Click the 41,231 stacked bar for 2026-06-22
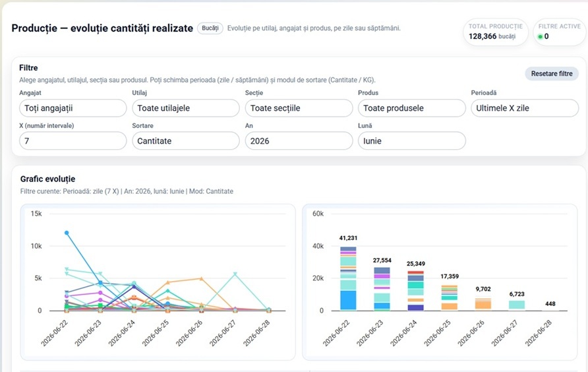This screenshot has width=588, height=372. click(348, 278)
